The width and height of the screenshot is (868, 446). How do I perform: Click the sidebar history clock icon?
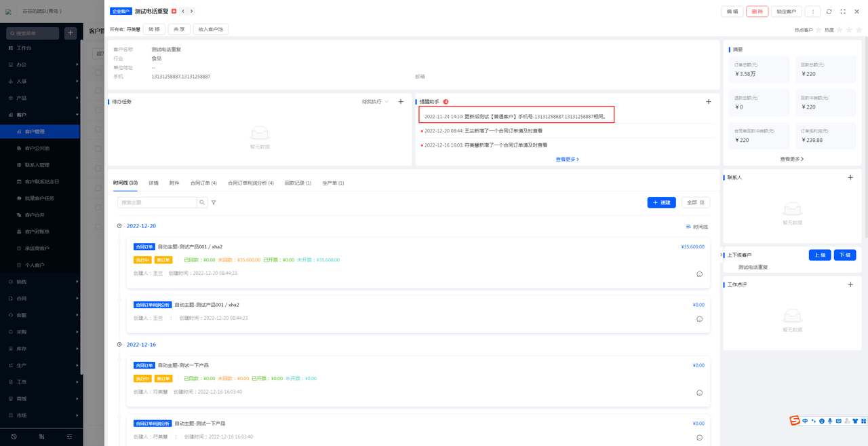14,436
